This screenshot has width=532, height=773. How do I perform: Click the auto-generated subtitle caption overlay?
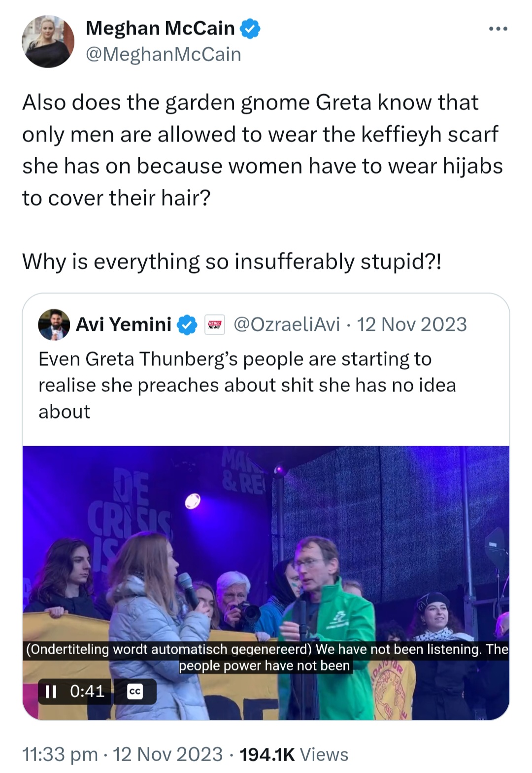[266, 657]
